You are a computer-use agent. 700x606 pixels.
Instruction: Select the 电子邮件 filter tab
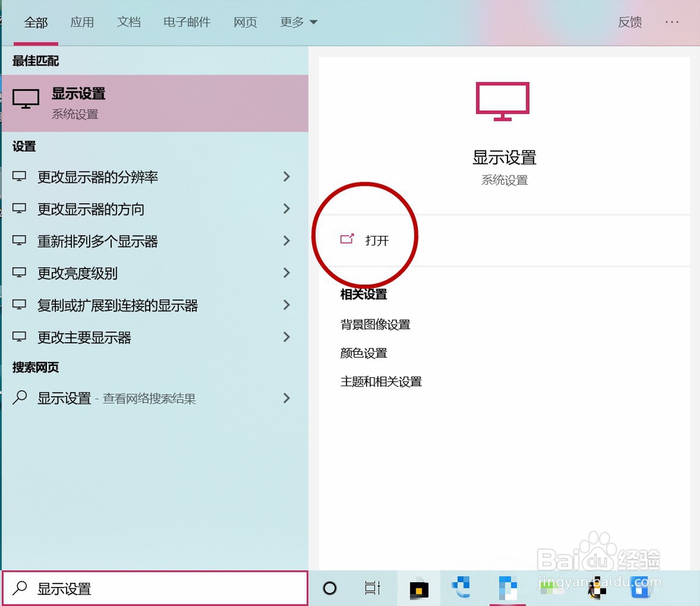(186, 22)
